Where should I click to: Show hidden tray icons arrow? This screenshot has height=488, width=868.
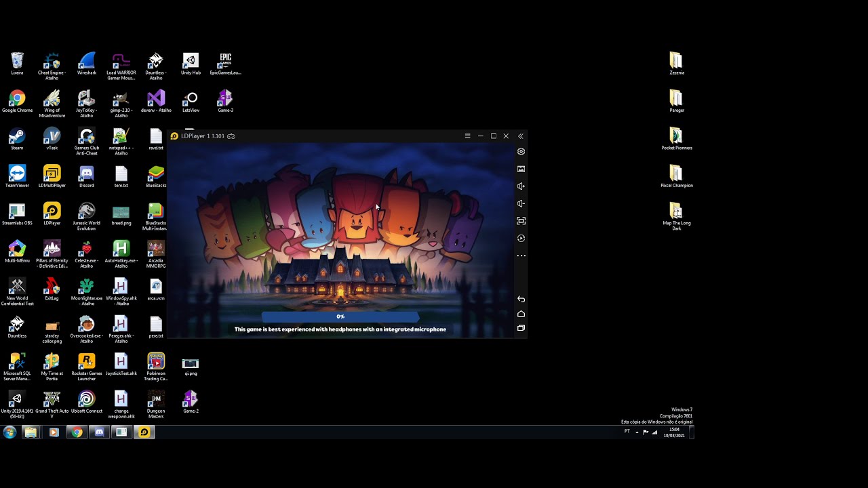(x=636, y=432)
